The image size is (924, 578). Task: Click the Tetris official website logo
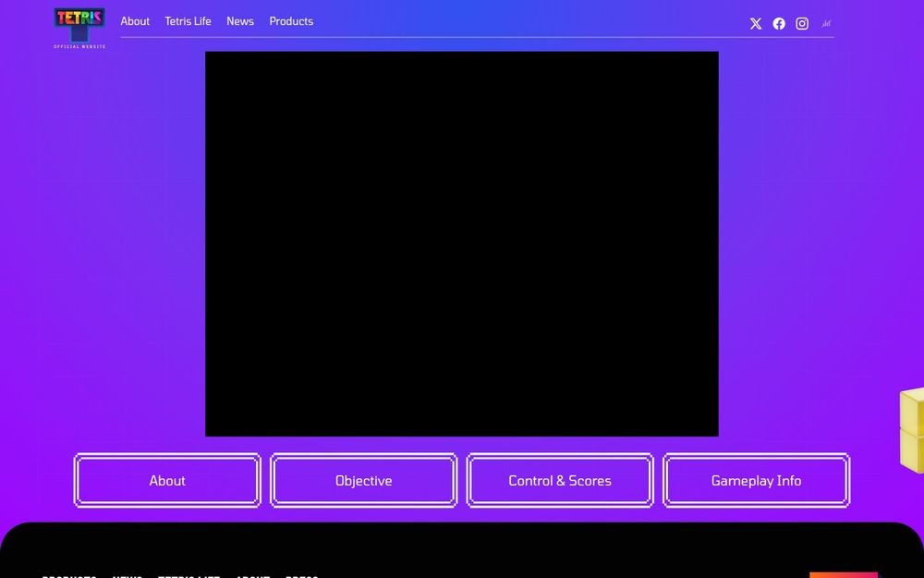tap(79, 28)
